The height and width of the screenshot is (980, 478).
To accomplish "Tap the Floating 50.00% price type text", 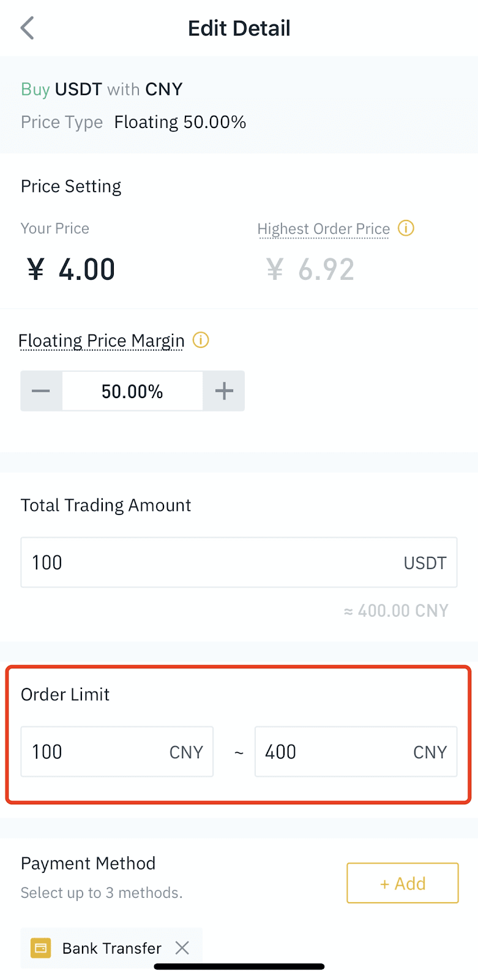I will coord(180,123).
